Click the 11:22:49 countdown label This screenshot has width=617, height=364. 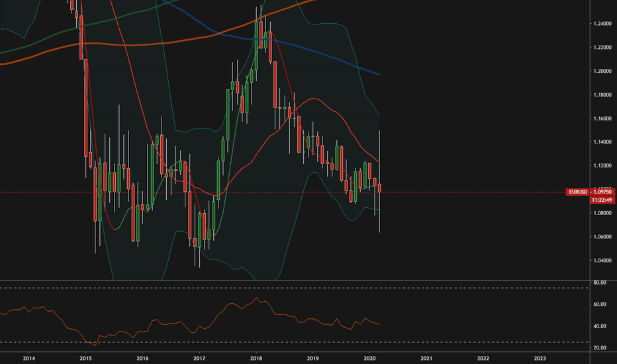(x=602, y=200)
